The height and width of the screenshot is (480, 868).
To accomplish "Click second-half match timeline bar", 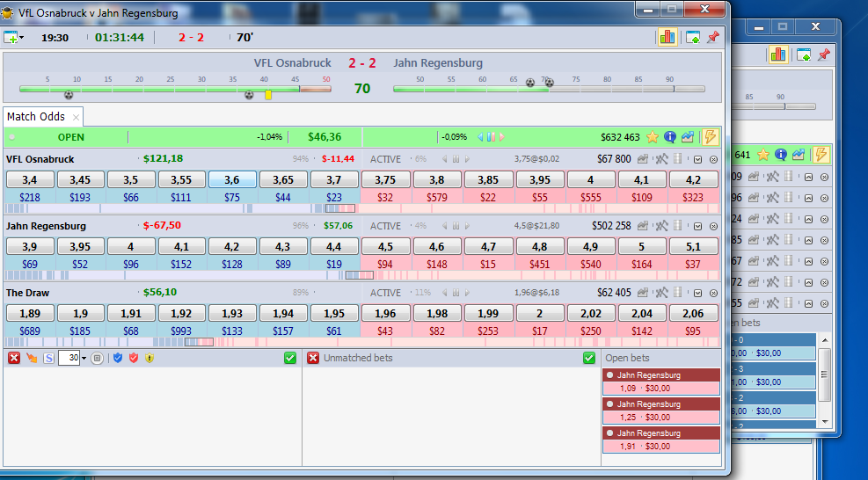I will click(549, 89).
